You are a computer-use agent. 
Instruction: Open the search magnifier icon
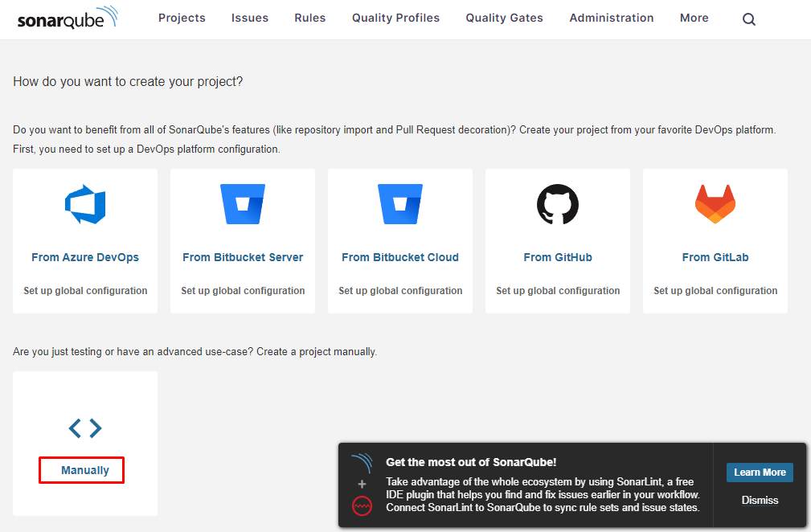(x=749, y=19)
